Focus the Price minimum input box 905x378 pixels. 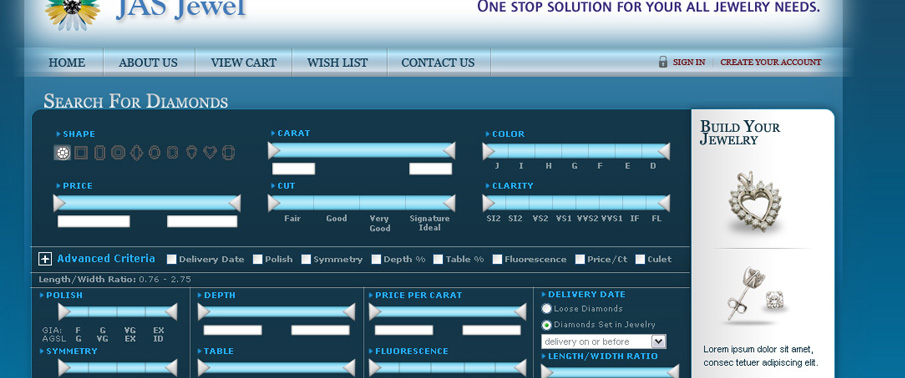point(94,222)
